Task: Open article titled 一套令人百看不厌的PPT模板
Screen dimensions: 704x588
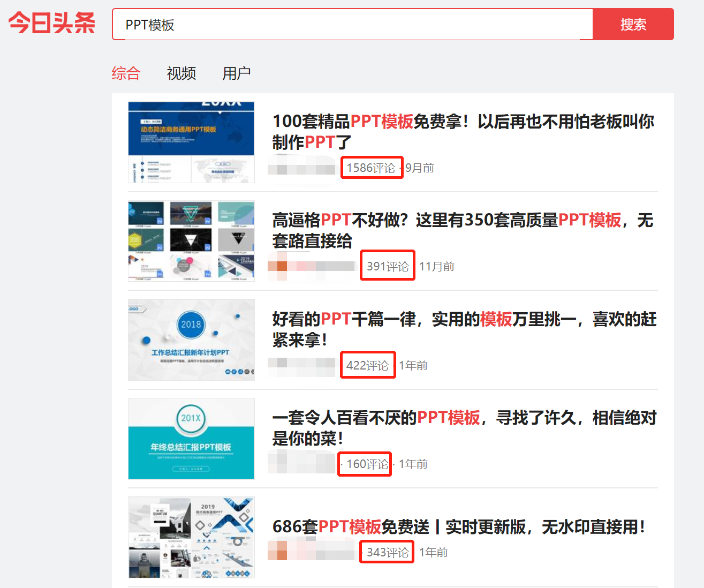Action: (464, 428)
